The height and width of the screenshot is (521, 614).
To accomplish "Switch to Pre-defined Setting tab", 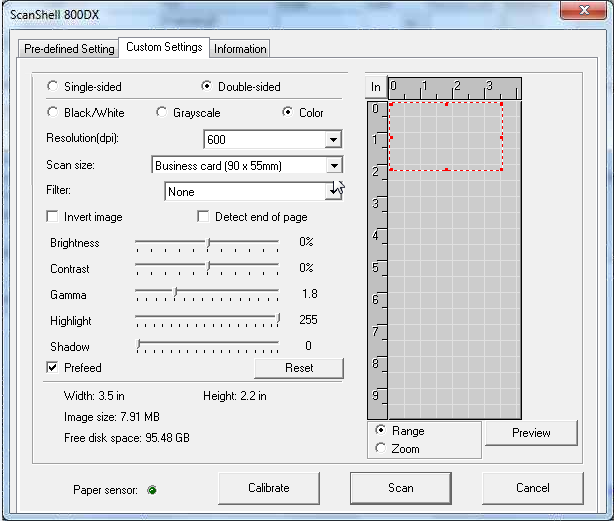I will [69, 49].
